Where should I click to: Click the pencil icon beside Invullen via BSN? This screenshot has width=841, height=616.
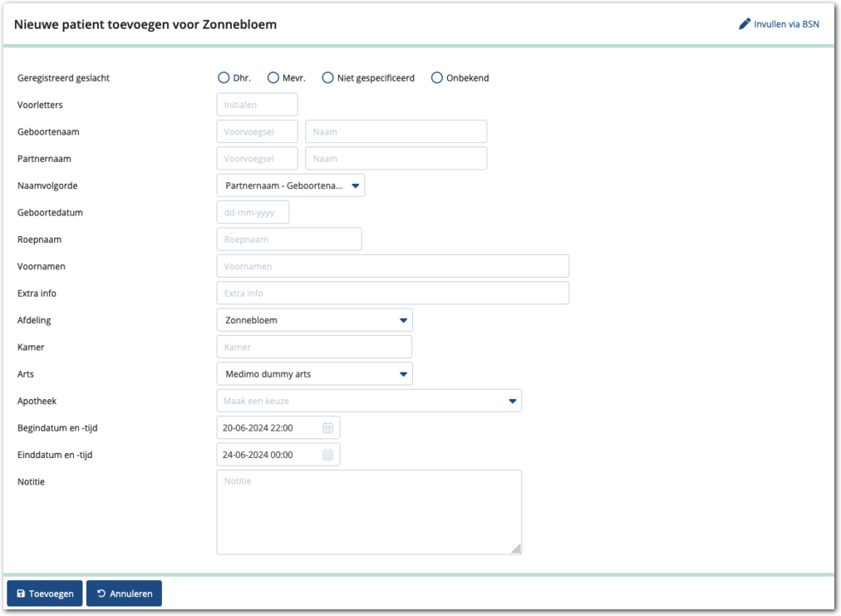[x=744, y=24]
